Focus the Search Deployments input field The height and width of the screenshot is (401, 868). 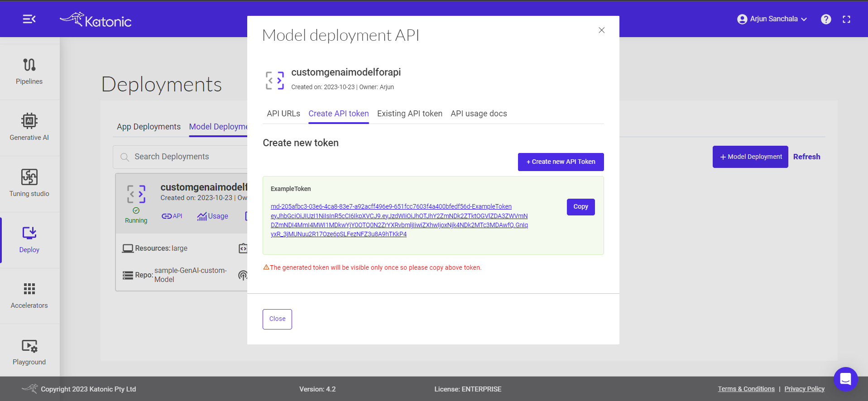[x=181, y=157]
